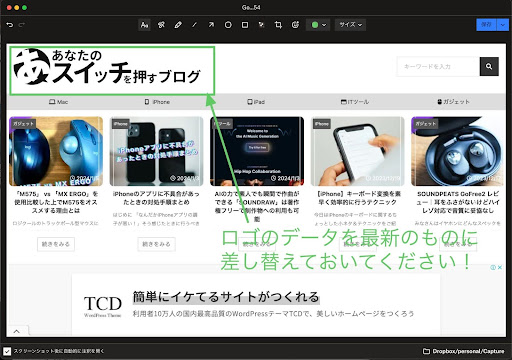
Task: Click 続きをみる under the iPhone app article
Action: (156, 244)
